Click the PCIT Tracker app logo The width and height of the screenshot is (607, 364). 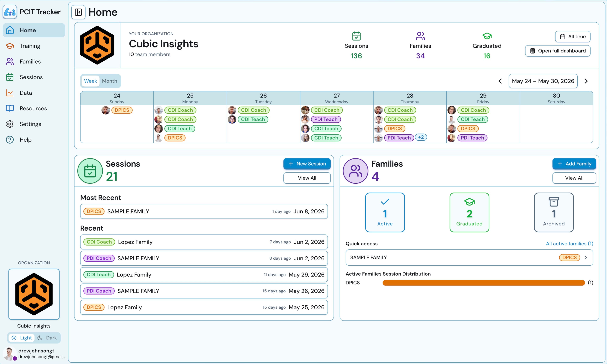pyautogui.click(x=10, y=12)
